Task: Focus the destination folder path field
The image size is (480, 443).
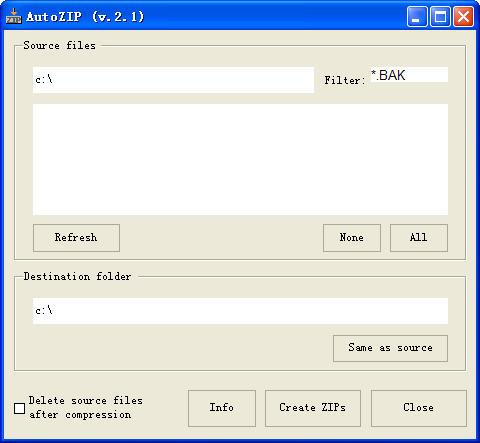Action: coord(240,311)
